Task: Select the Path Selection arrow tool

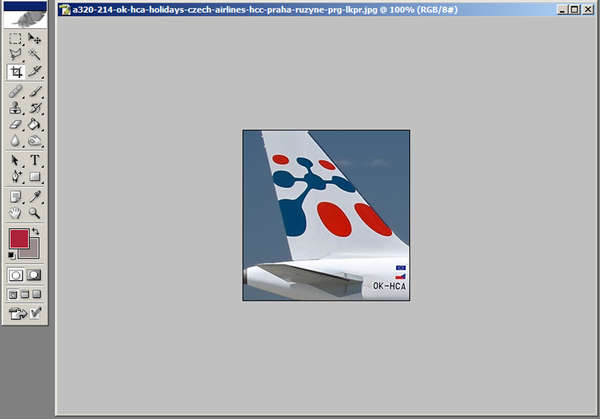Action: point(15,160)
